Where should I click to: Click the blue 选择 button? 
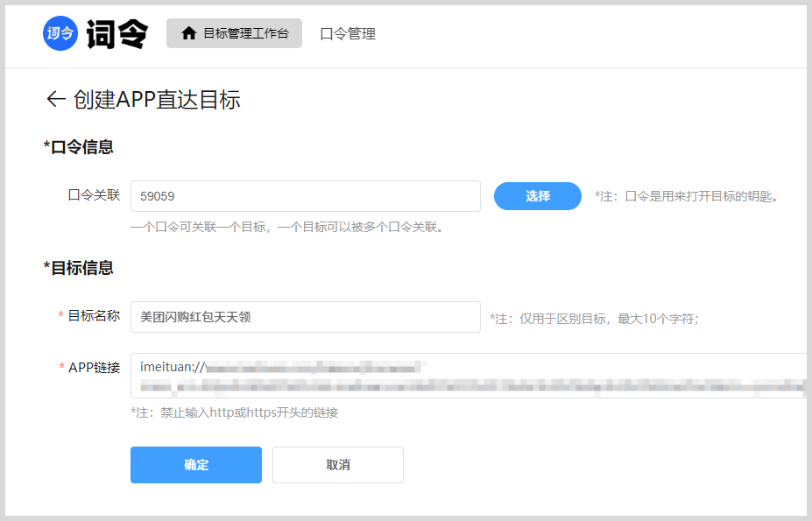(537, 196)
